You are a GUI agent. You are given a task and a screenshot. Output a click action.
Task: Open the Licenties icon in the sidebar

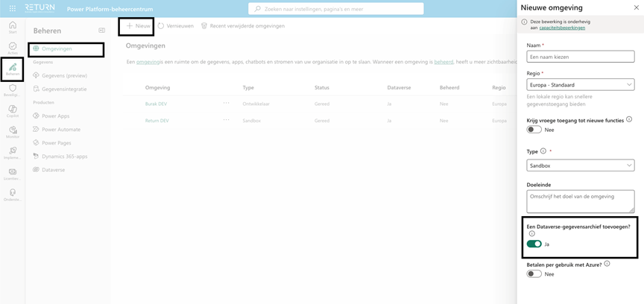click(x=12, y=174)
